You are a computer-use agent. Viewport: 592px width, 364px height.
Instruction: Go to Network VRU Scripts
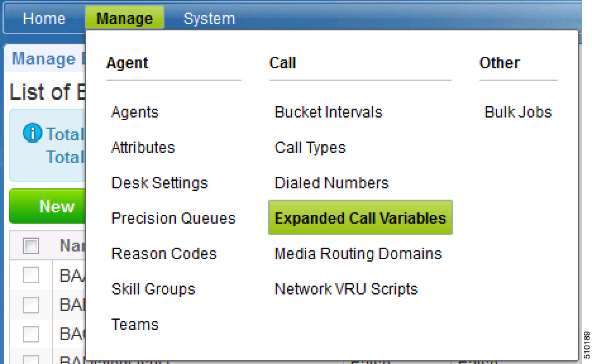point(346,289)
